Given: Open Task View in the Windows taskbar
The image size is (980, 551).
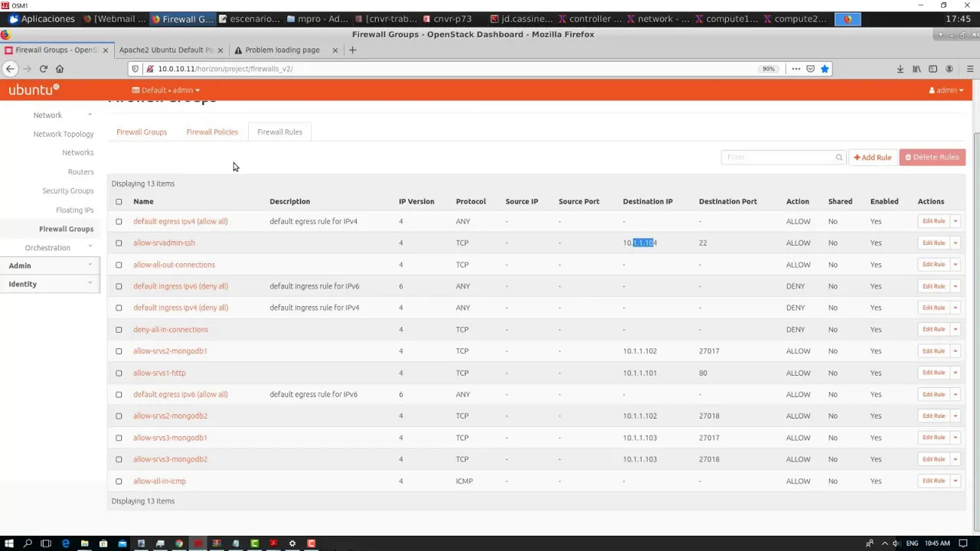Looking at the screenshot, I should [x=46, y=543].
